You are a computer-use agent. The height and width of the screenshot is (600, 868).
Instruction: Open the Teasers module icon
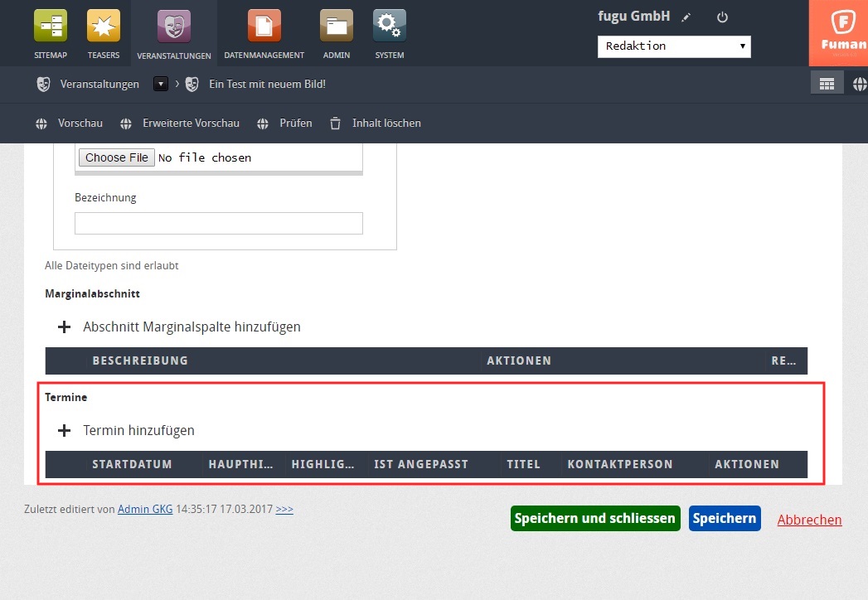click(x=104, y=26)
